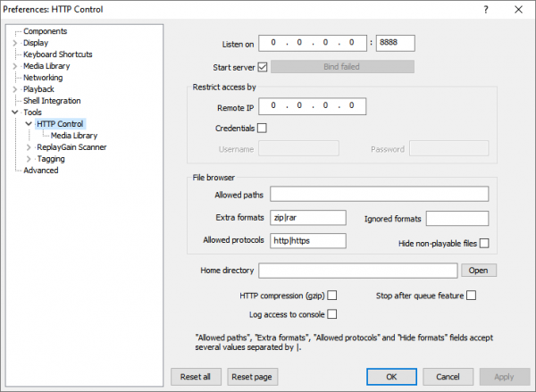The height and width of the screenshot is (392, 536).
Task: Enable HTTP compression (gzip) option
Action: coord(332,296)
